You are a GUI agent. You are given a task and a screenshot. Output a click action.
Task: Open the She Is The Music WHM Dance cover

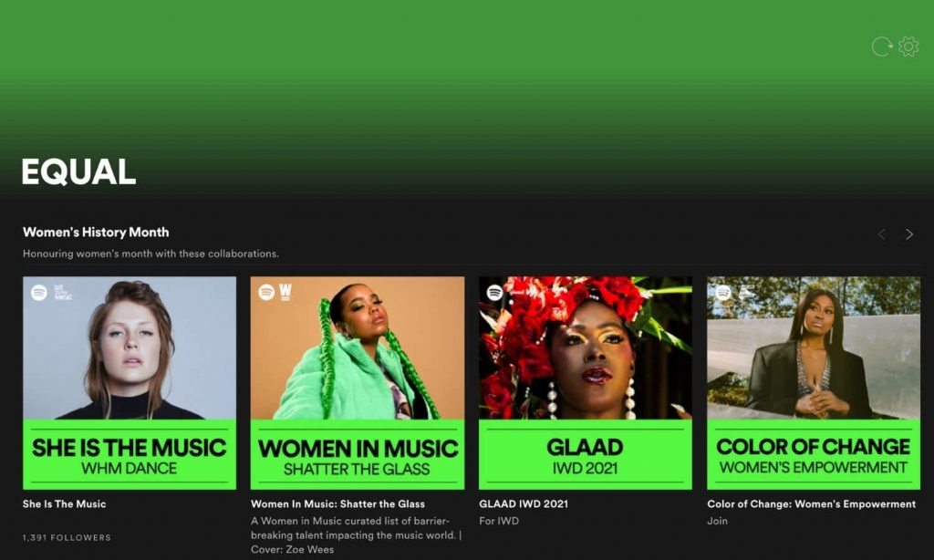click(x=129, y=383)
